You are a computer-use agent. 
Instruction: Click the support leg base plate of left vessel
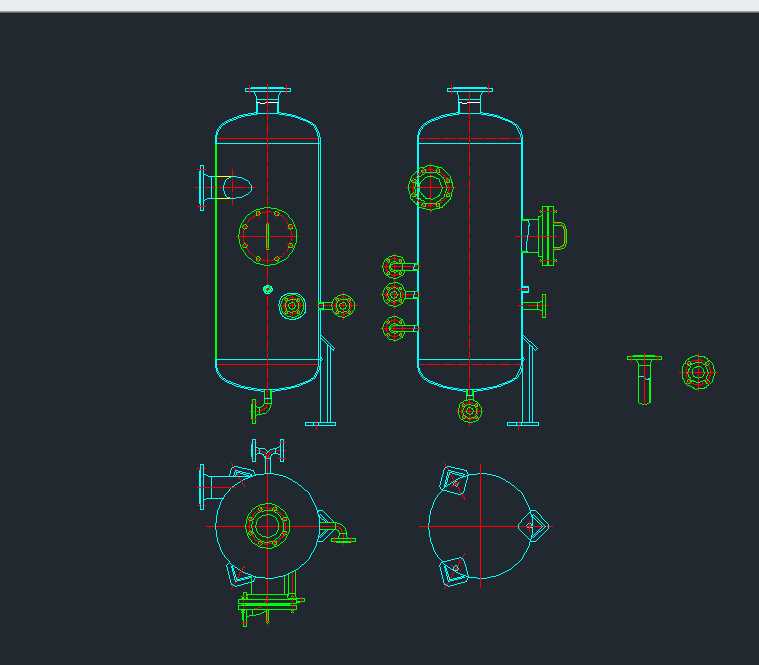320,424
